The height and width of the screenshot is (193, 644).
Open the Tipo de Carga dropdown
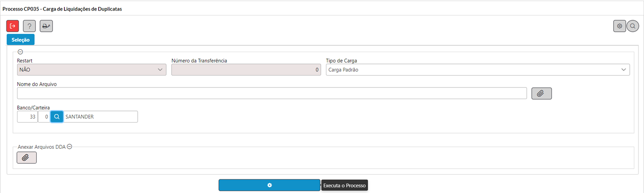click(x=478, y=70)
